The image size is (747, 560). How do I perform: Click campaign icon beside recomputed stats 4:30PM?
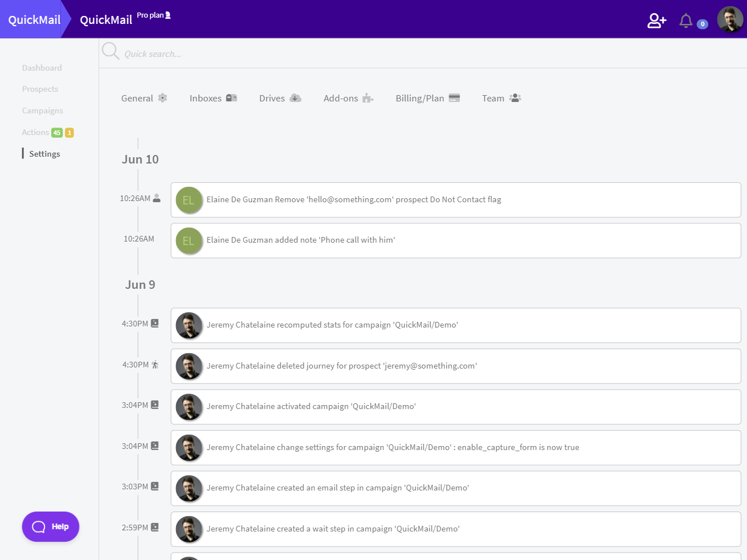[x=154, y=323]
